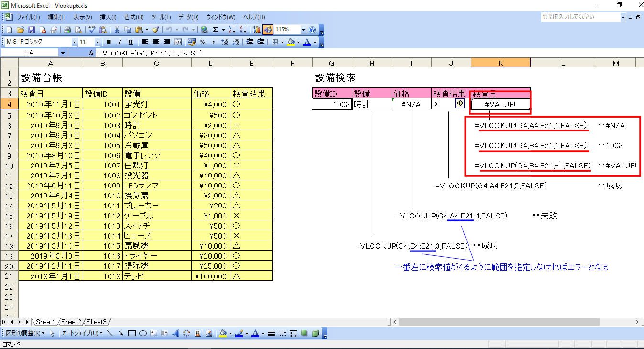
Task: Decrease cell indent
Action: coord(250,42)
